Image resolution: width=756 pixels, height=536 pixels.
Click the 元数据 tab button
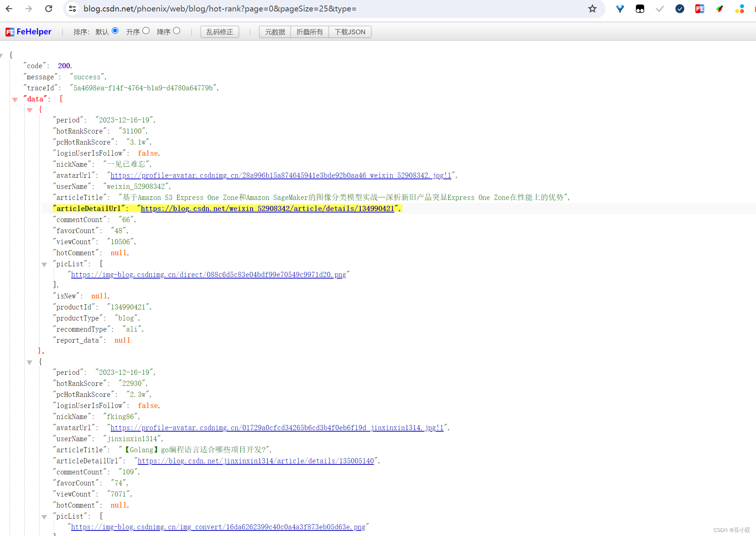[x=275, y=32]
